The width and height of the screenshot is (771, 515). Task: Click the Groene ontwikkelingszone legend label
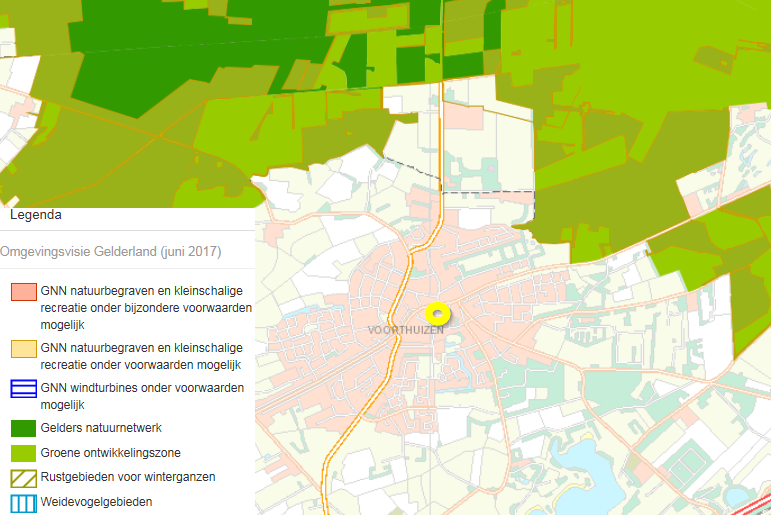point(111,453)
